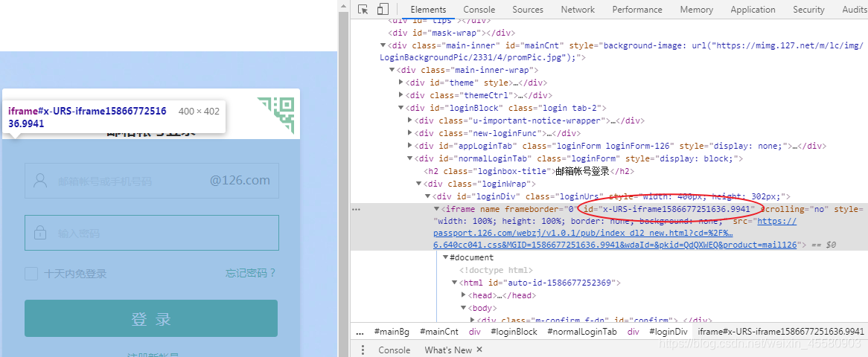Image resolution: width=868 pixels, height=357 pixels.
Task: Expand the u-important-notice-wrapper div
Action: pyautogui.click(x=410, y=120)
